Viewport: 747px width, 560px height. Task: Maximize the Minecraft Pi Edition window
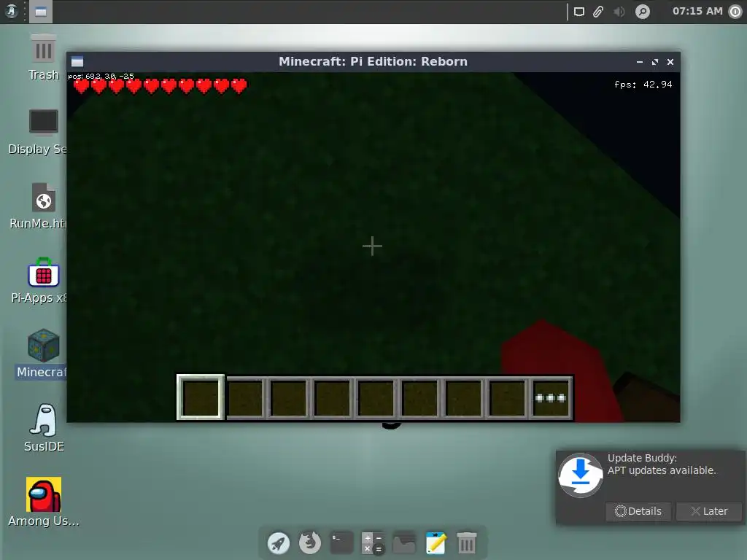[655, 62]
